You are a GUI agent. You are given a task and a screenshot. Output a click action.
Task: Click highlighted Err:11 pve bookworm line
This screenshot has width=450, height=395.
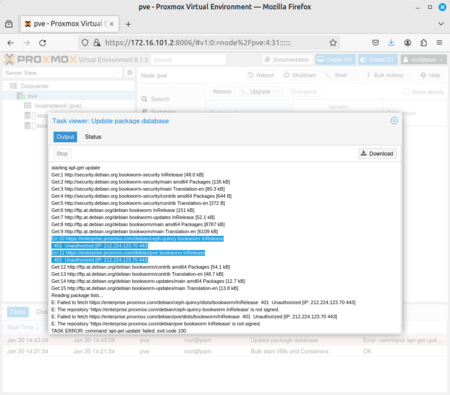pos(128,253)
